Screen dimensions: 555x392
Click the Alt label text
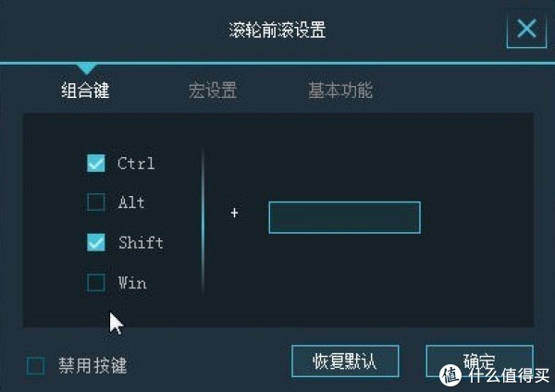pyautogui.click(x=131, y=202)
